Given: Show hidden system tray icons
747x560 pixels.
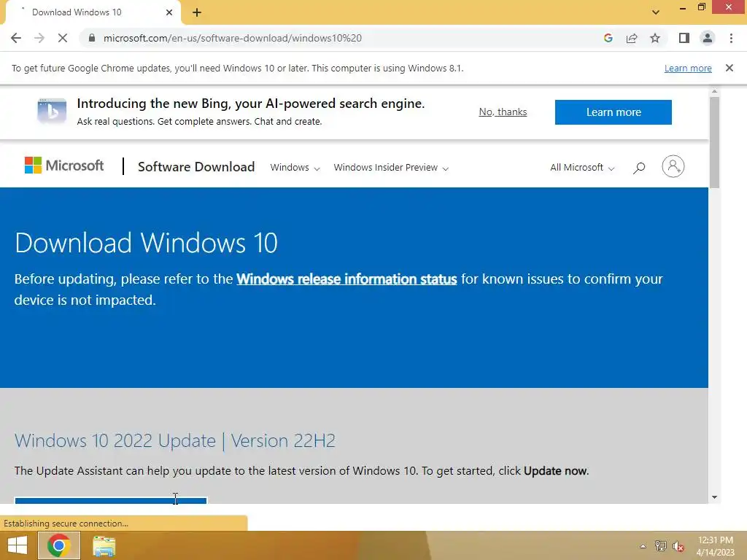Looking at the screenshot, I should 643,546.
